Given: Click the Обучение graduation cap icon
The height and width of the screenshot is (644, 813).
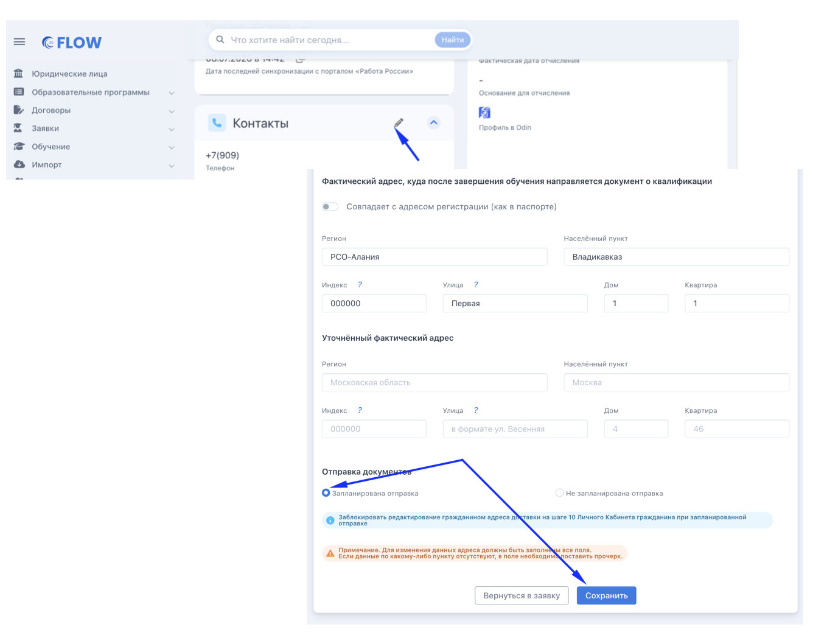Looking at the screenshot, I should coord(19,147).
